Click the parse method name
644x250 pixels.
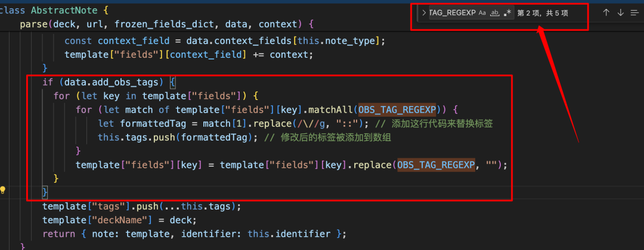33,24
